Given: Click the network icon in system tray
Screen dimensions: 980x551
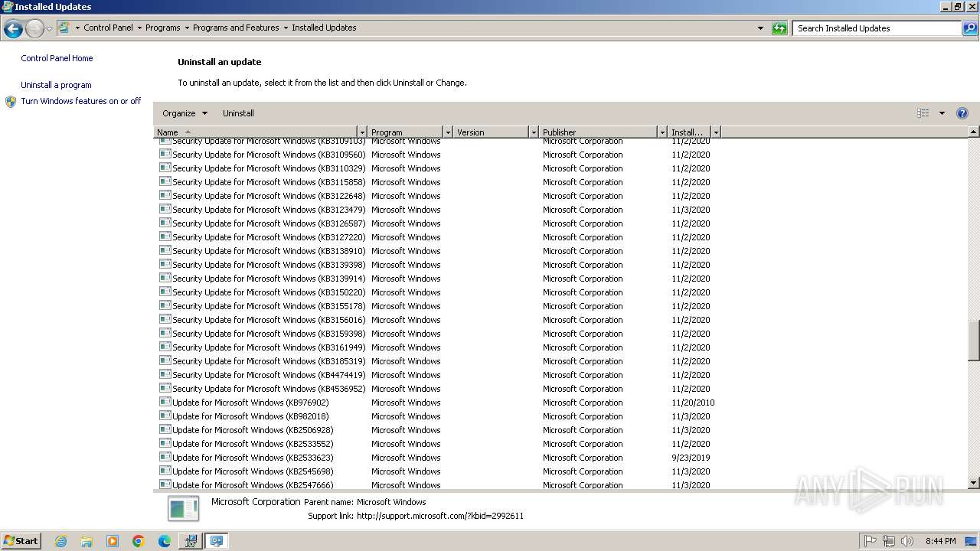Looking at the screenshot, I should pos(889,541).
